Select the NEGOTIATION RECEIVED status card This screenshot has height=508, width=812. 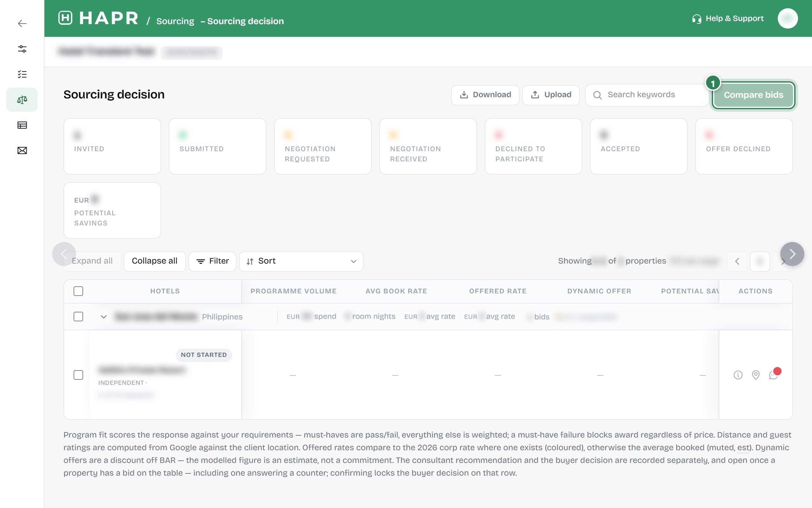click(428, 146)
